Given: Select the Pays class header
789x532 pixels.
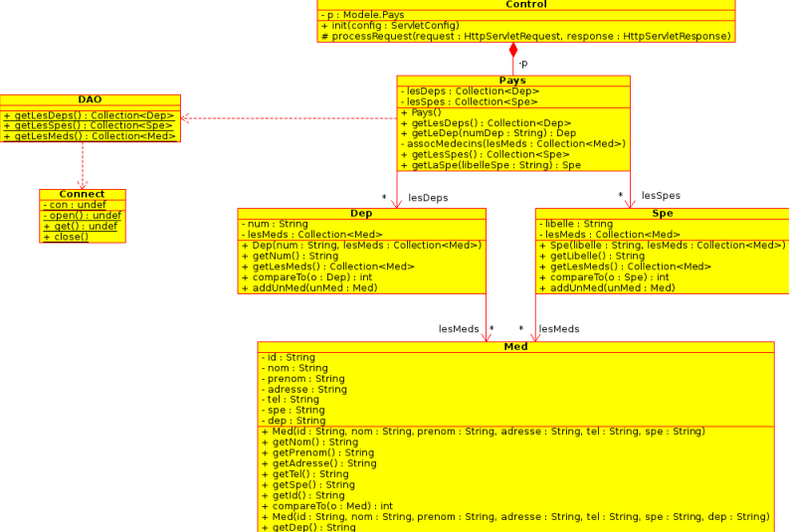Looking at the screenshot, I should tap(512, 81).
